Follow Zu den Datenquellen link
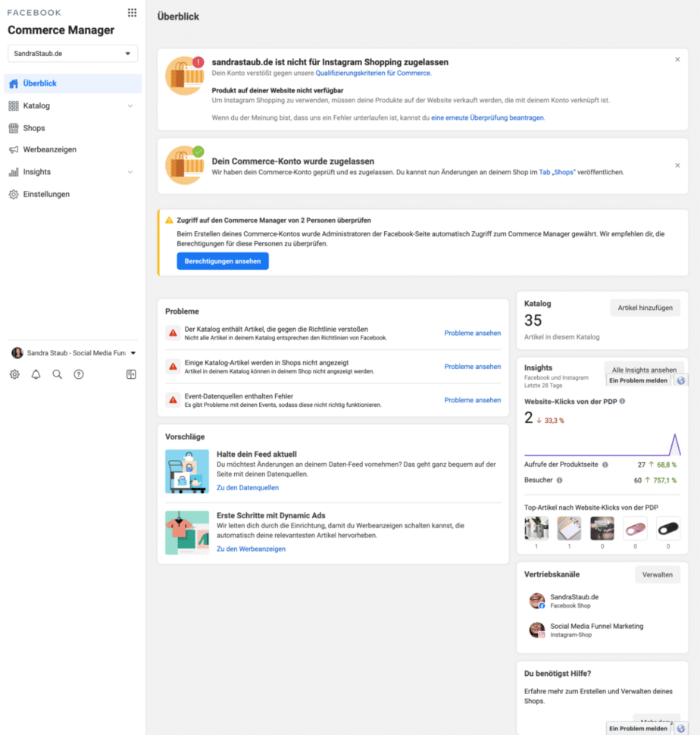The height and width of the screenshot is (735, 700). [248, 487]
